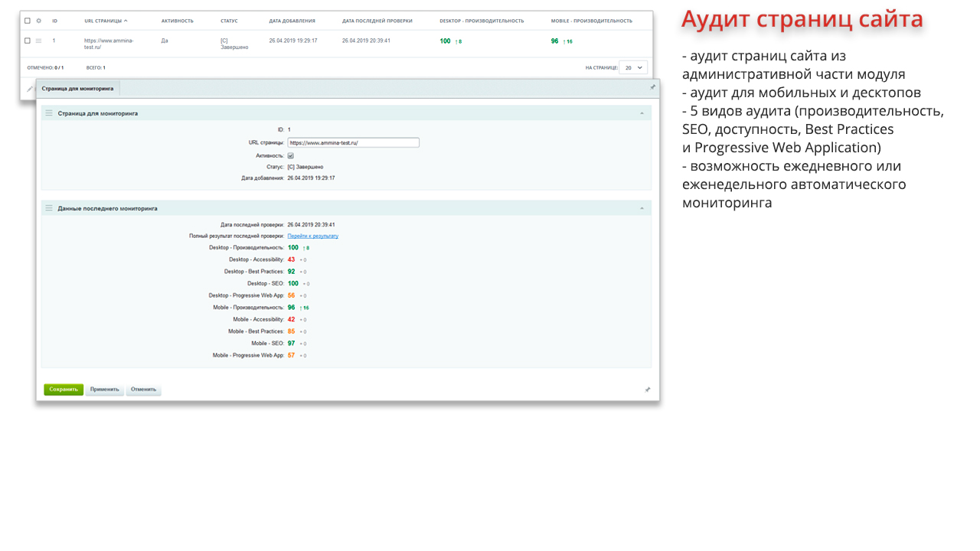This screenshot has width=980, height=551.
Task: Open grid settings gear icon in table header
Action: [x=39, y=21]
